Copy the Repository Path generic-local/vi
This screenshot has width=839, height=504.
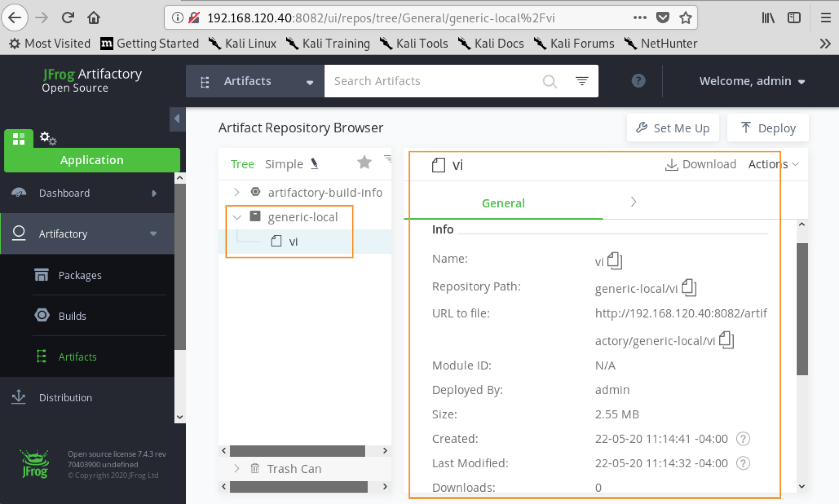689,287
